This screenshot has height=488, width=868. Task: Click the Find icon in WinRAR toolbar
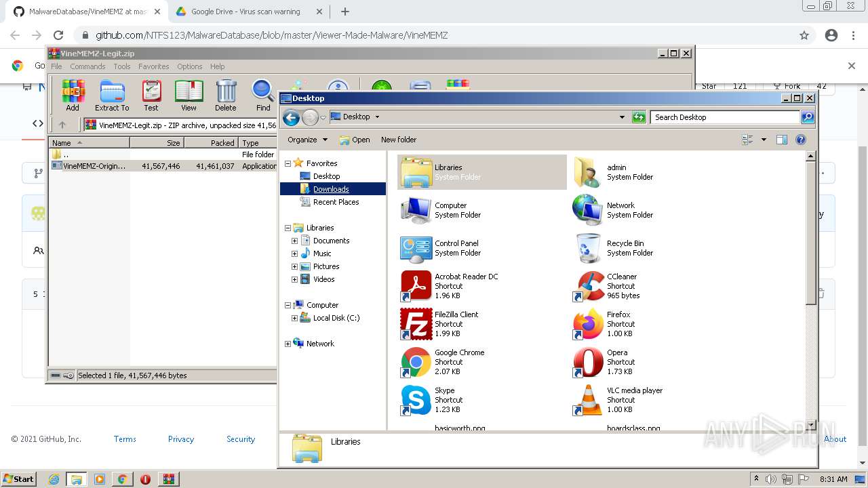[263, 95]
